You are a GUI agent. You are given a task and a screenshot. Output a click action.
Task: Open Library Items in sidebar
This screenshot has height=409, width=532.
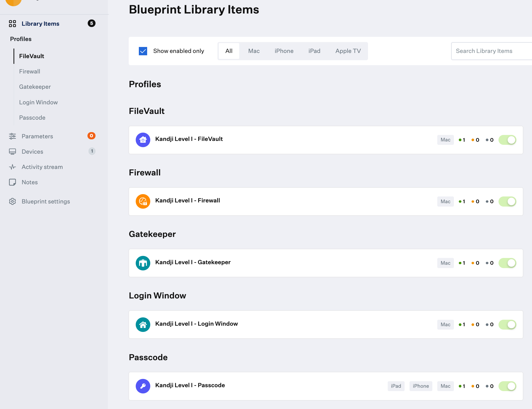pyautogui.click(x=40, y=24)
